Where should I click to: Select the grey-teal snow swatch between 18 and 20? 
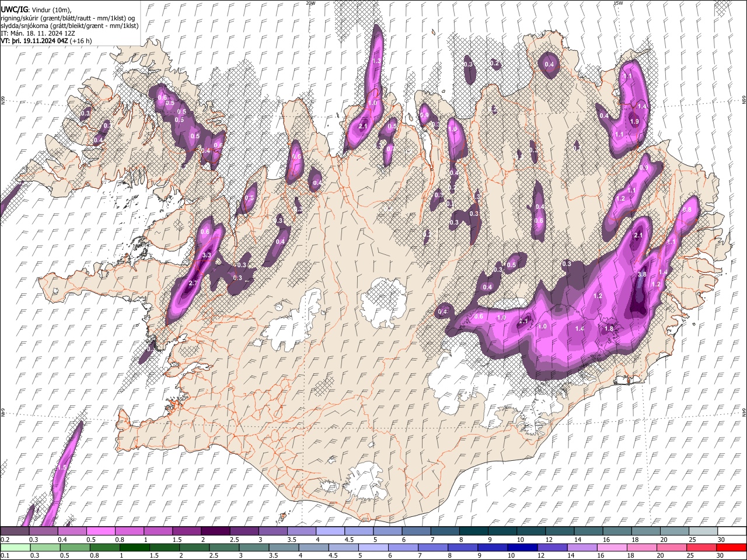pyautogui.click(x=647, y=531)
